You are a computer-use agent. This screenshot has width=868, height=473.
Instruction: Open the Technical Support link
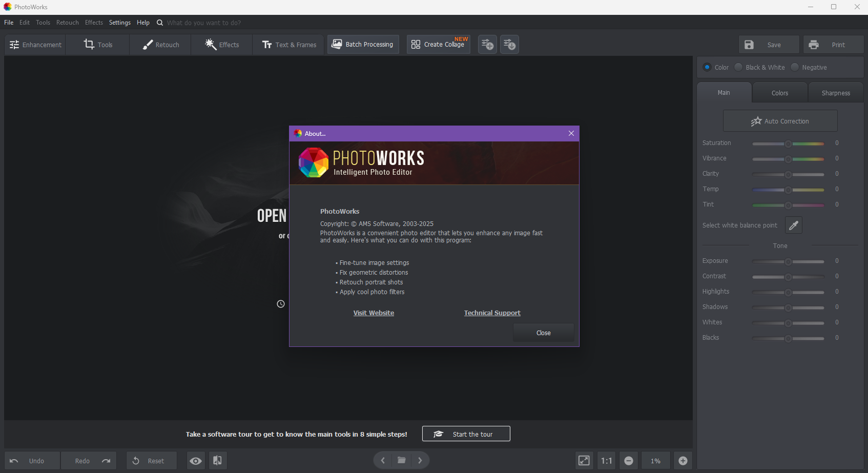point(492,313)
